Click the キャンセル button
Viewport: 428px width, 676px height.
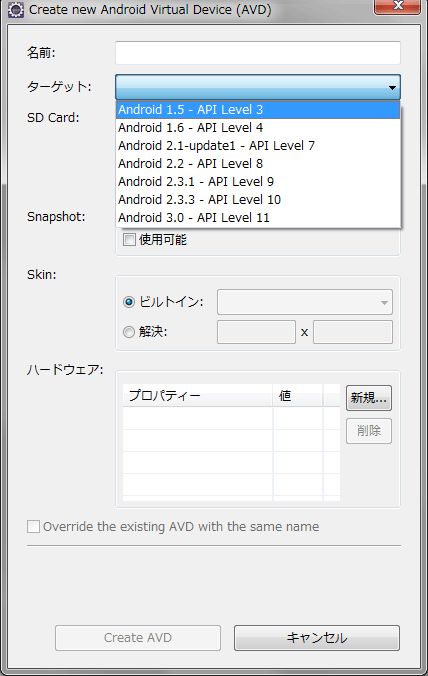click(317, 638)
